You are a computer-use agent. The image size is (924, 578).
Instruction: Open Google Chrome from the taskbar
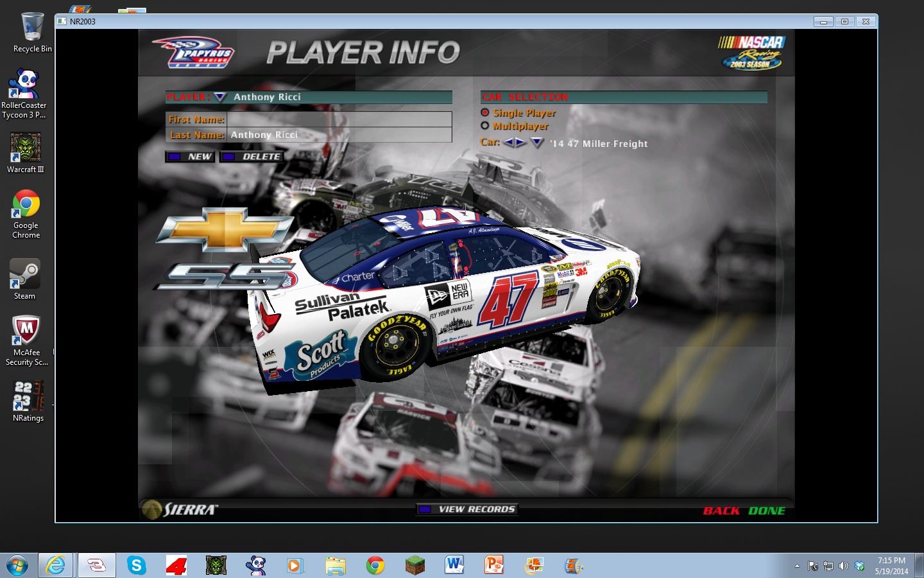tap(375, 566)
